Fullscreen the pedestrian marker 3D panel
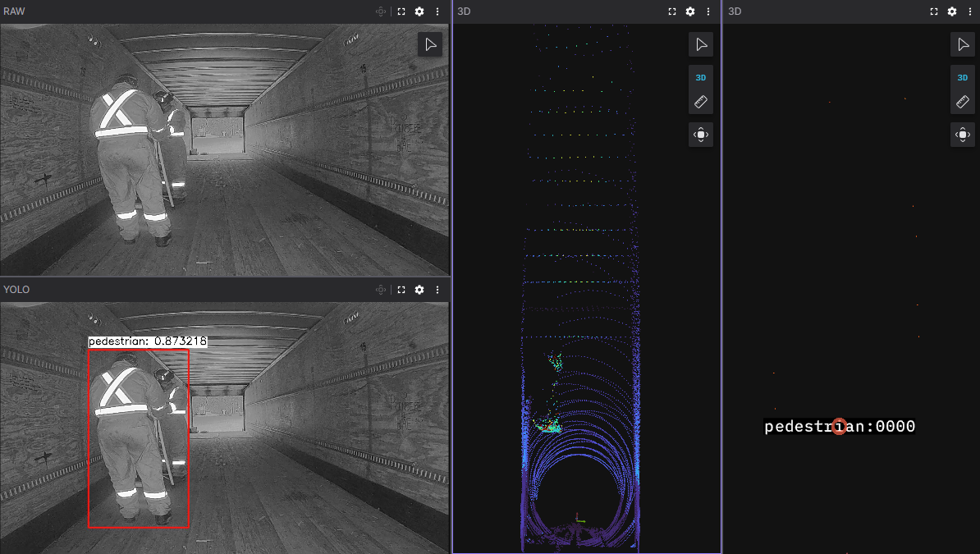Screen dimensions: 980x554 934,11
